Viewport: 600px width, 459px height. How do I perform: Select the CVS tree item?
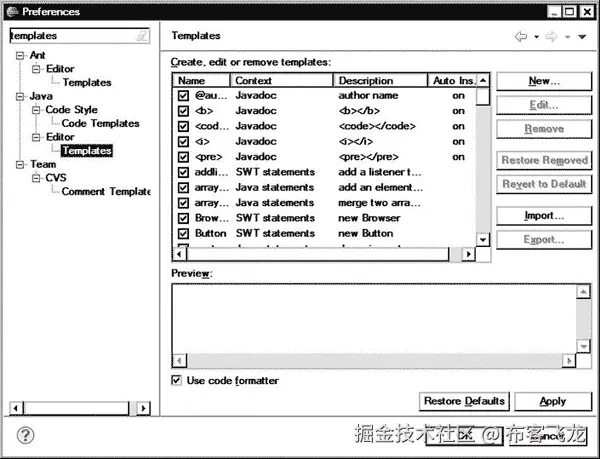pos(56,178)
